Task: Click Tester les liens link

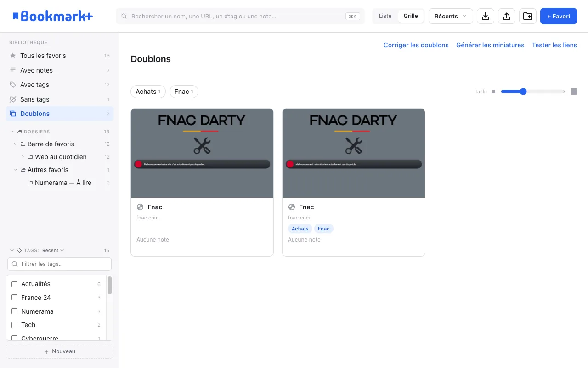Action: tap(554, 45)
